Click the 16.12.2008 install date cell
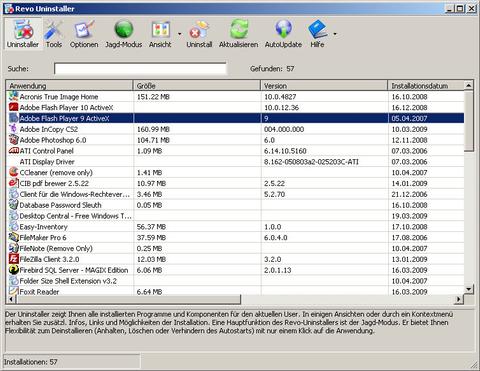This screenshot has width=480, height=371. click(x=409, y=107)
